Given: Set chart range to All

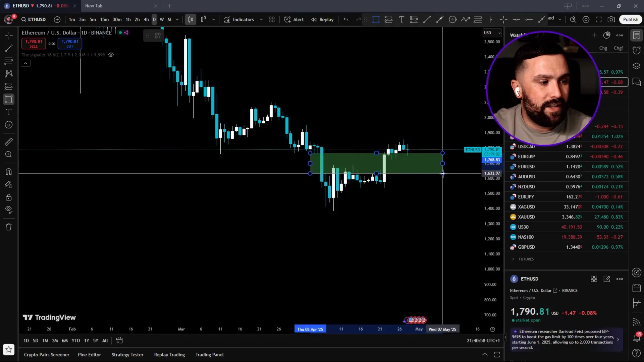Looking at the screenshot, I should pyautogui.click(x=105, y=341).
